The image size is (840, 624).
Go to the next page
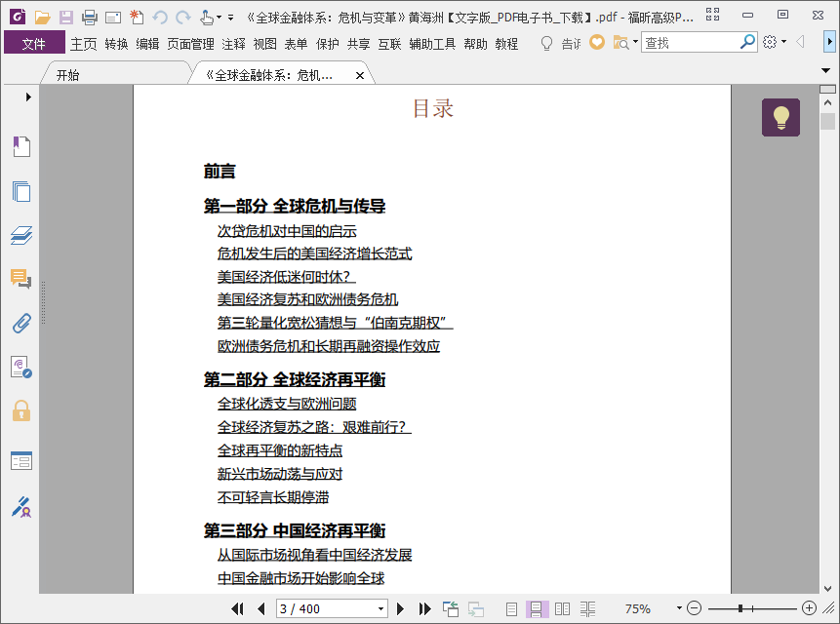400,608
